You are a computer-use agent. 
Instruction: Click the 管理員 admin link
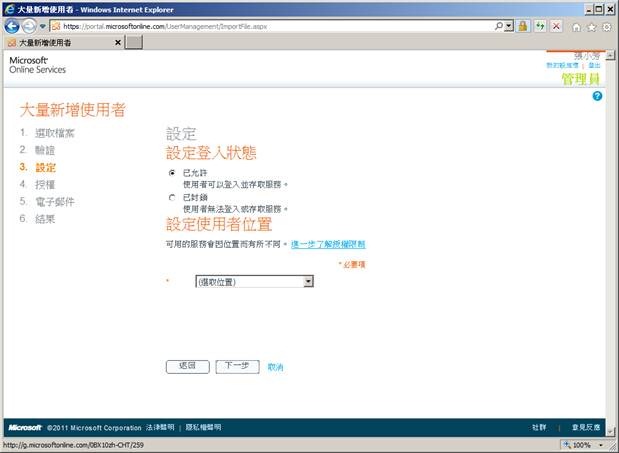point(581,79)
